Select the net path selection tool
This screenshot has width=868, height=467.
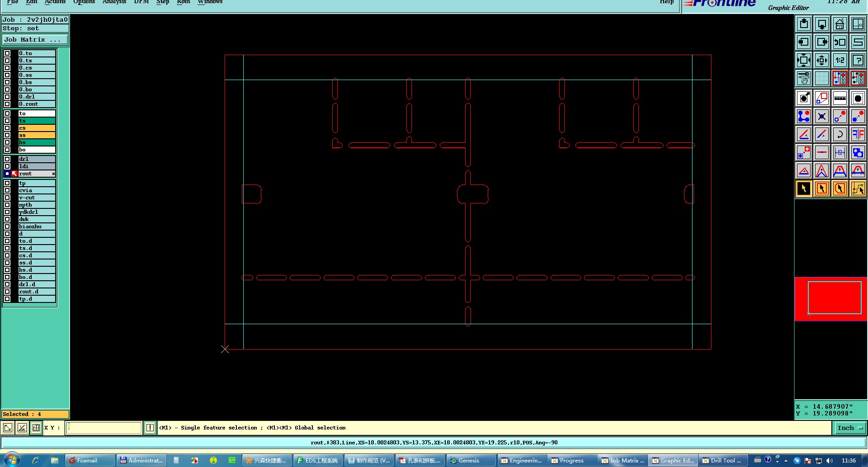[x=858, y=189]
